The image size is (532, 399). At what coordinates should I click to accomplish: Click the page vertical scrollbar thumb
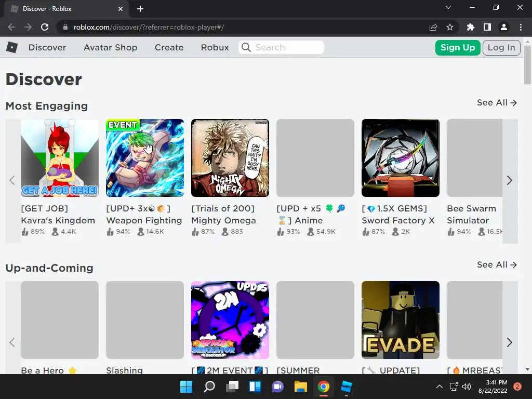(x=527, y=64)
